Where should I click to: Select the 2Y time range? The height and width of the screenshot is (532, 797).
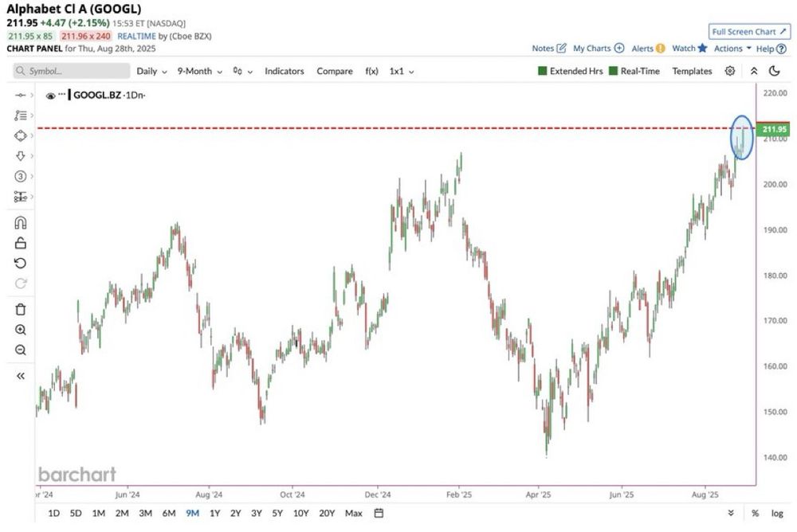(x=235, y=513)
